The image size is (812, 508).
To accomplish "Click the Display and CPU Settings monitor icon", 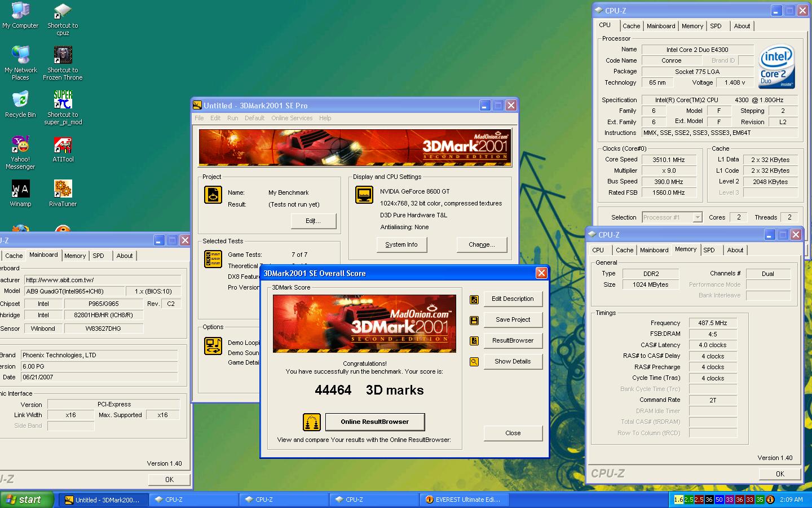I will tap(364, 194).
